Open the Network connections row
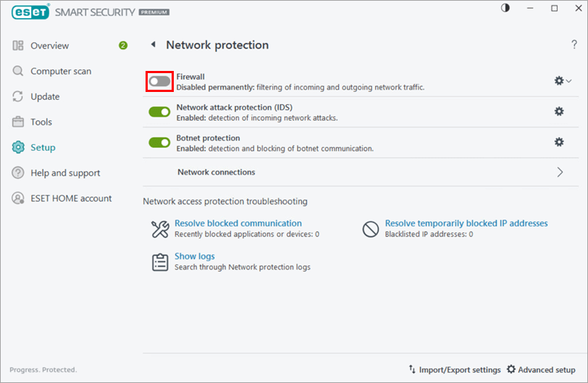The image size is (588, 383). click(x=361, y=172)
